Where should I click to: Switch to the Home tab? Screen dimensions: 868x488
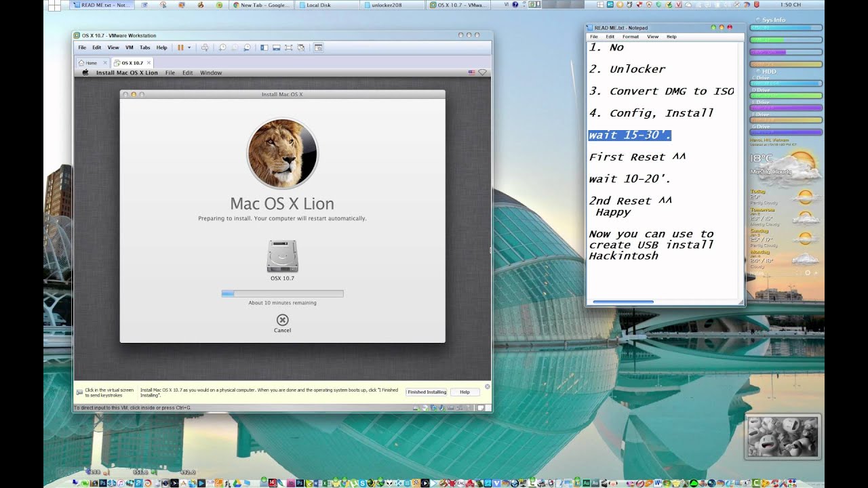92,62
